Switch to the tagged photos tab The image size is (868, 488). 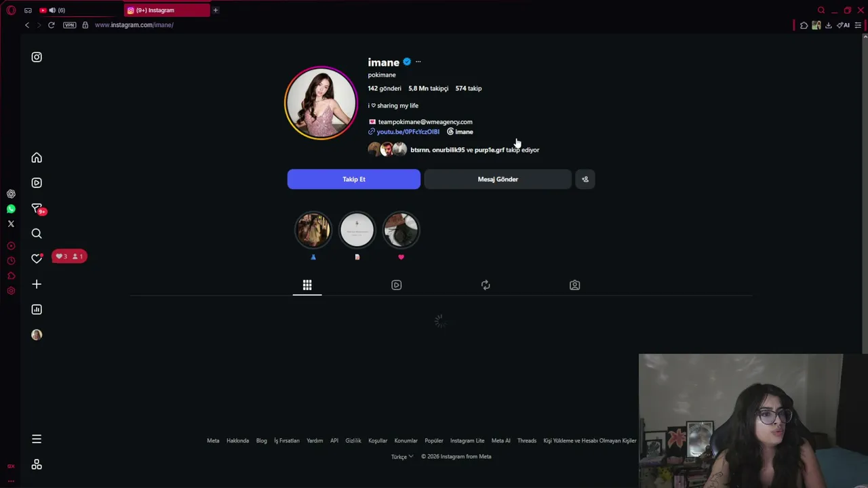[575, 285]
